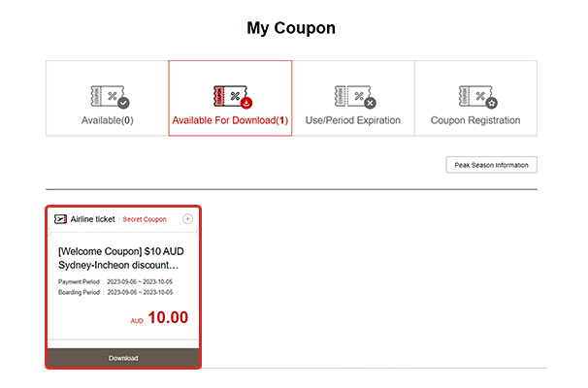Viewport: 588px width, 388px height.
Task: Select Available For Download(1) tab
Action: point(230,98)
